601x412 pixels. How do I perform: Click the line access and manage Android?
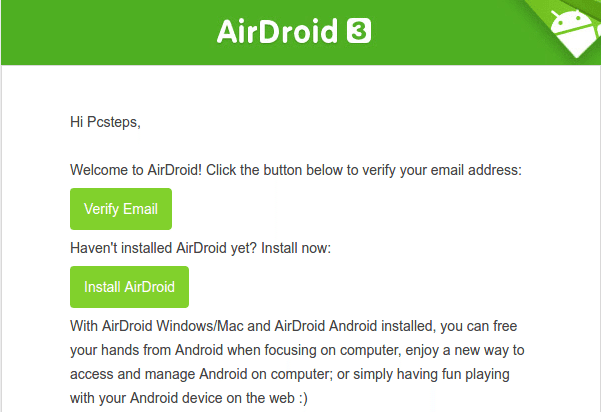[x=290, y=374]
